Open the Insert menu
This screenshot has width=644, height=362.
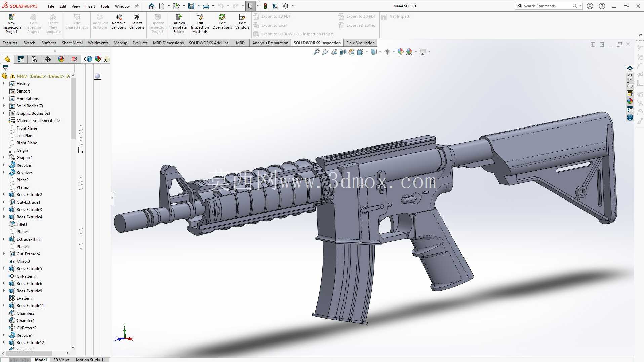(x=90, y=6)
